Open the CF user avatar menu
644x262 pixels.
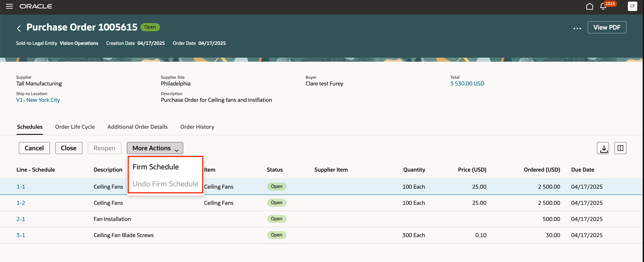[x=632, y=7]
